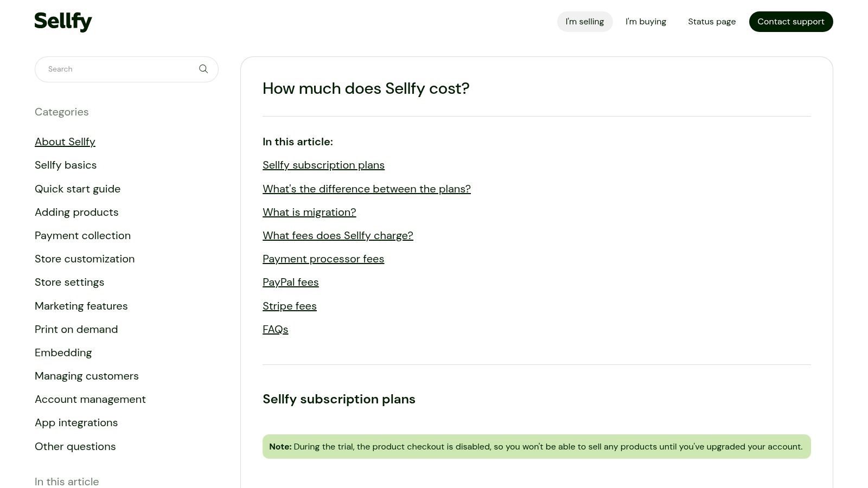This screenshot has height=488, width=868.
Task: Open Marketing features category
Action: [x=81, y=306]
